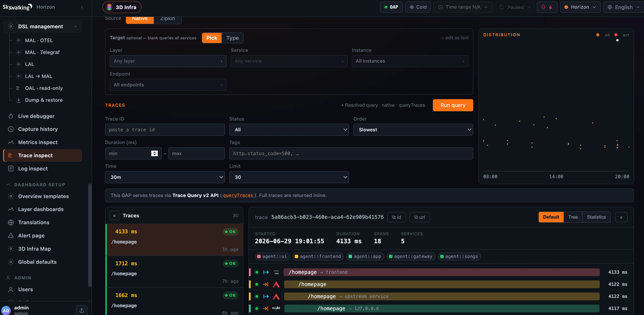
Task: Switch target mode to Pick
Action: point(212,38)
